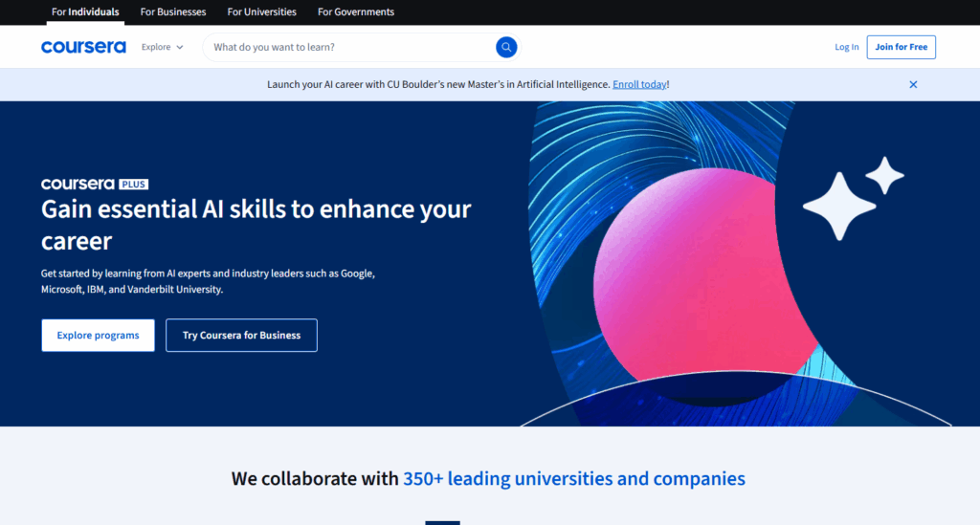Click the Coursera Plus logo in hero
980x525 pixels.
point(94,184)
